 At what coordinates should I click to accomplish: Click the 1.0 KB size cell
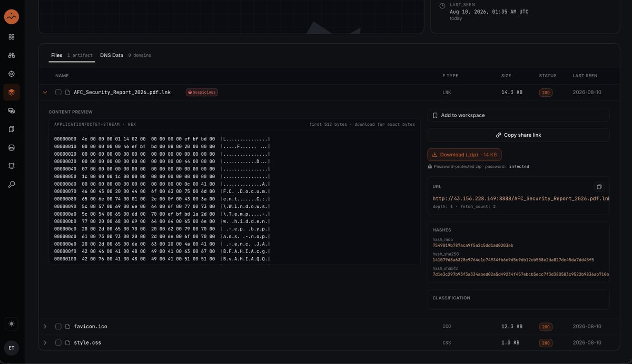click(x=510, y=342)
